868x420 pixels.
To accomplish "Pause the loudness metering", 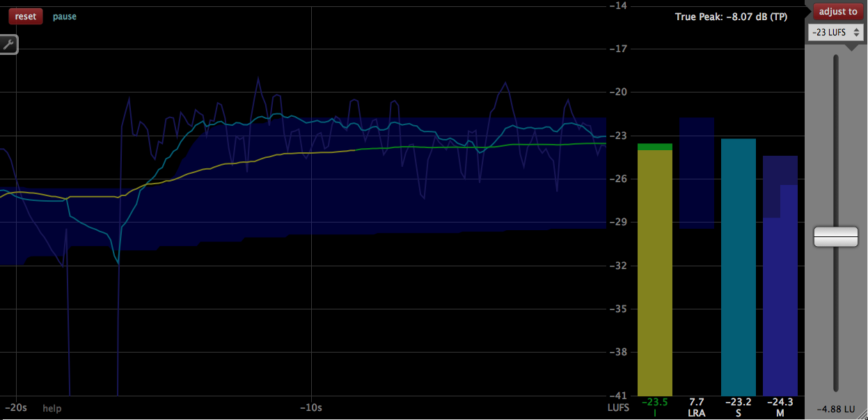I will click(65, 17).
